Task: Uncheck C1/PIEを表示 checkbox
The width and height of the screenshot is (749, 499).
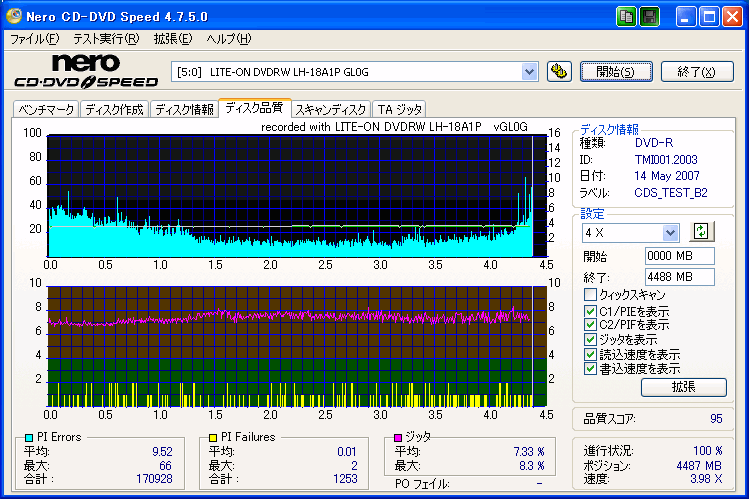Action: pyautogui.click(x=590, y=311)
